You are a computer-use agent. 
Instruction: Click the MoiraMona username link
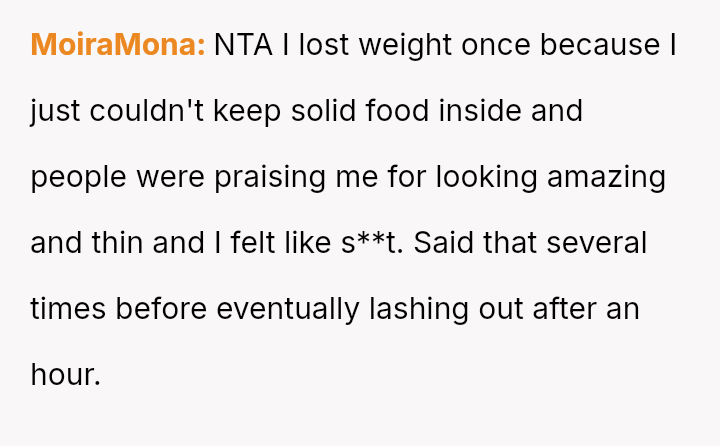click(118, 45)
